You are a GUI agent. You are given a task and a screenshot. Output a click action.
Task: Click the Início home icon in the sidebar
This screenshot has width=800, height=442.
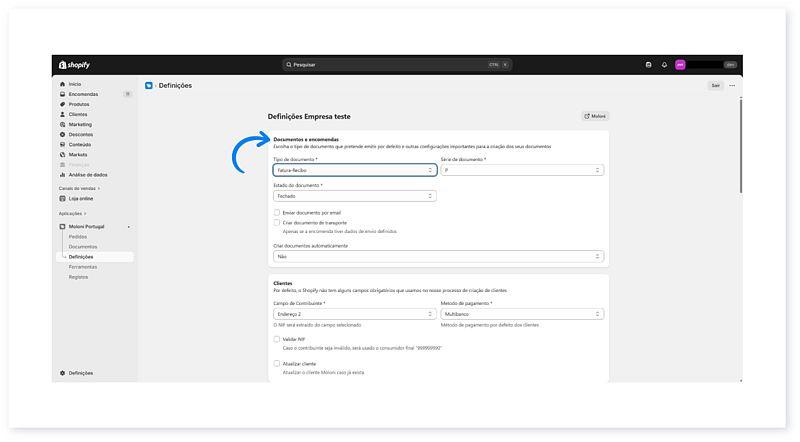click(62, 84)
